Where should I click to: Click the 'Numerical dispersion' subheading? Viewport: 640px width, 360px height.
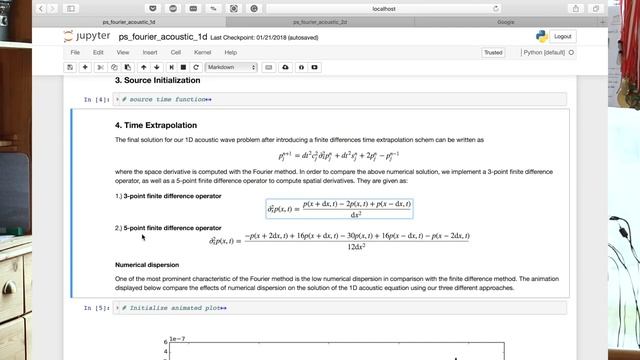click(147, 265)
